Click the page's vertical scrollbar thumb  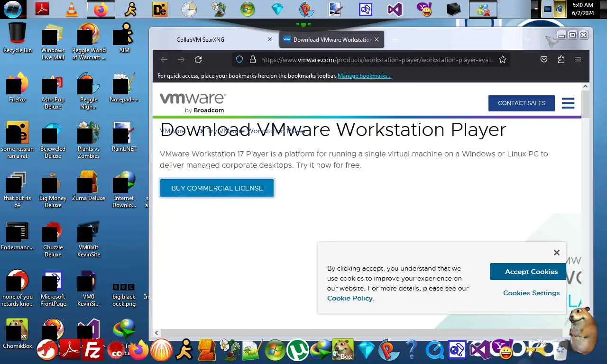[x=585, y=103]
